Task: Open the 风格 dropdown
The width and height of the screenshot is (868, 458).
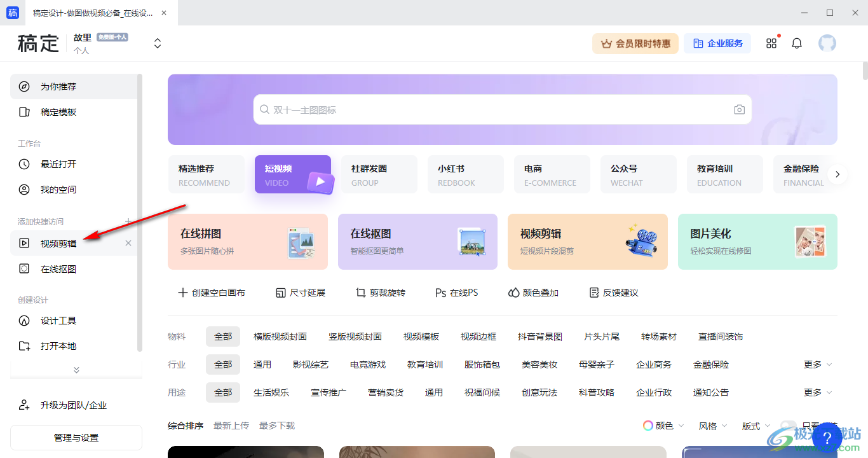Action: 713,426
